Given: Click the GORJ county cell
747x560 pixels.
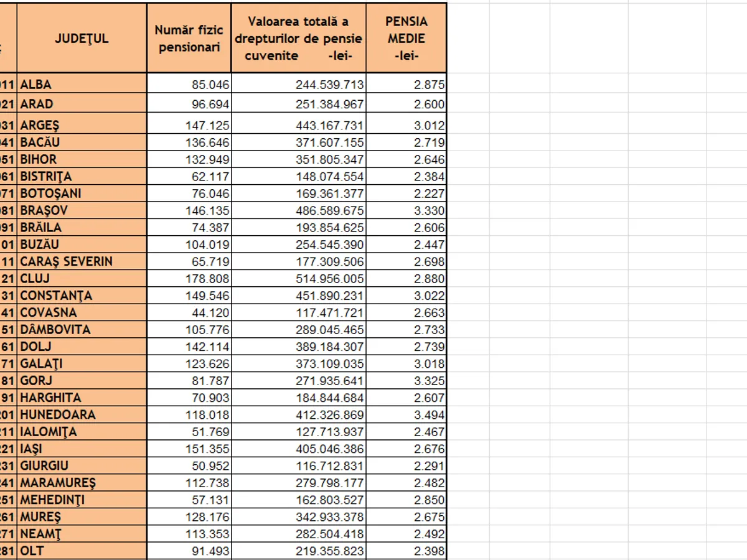Looking at the screenshot, I should click(82, 381).
